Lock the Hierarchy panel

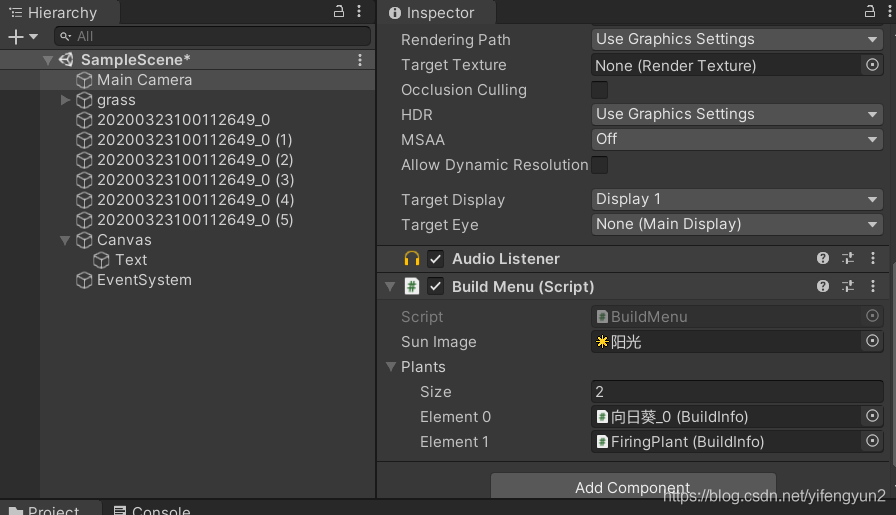click(339, 11)
